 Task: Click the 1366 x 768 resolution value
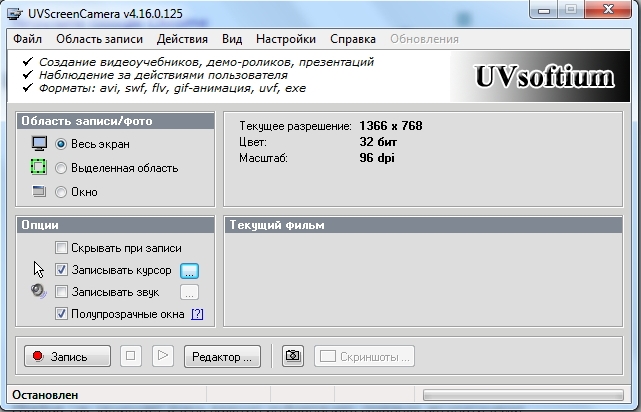coord(391,125)
